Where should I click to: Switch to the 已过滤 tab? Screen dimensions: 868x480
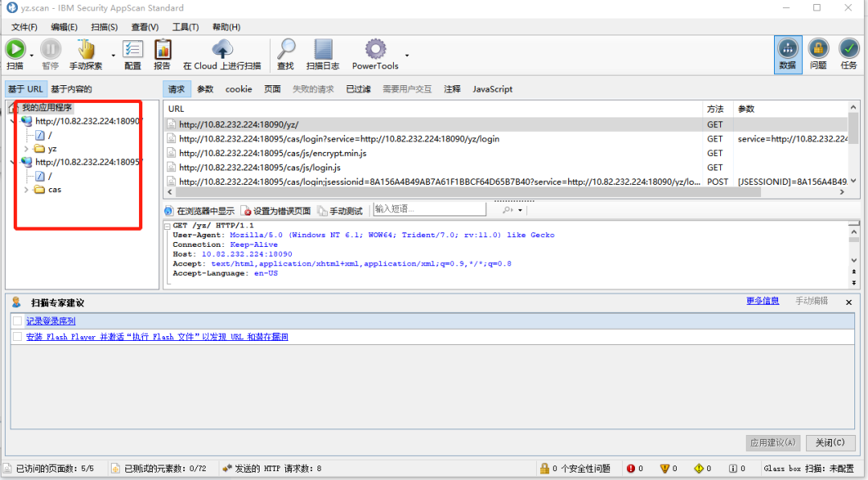pos(358,89)
